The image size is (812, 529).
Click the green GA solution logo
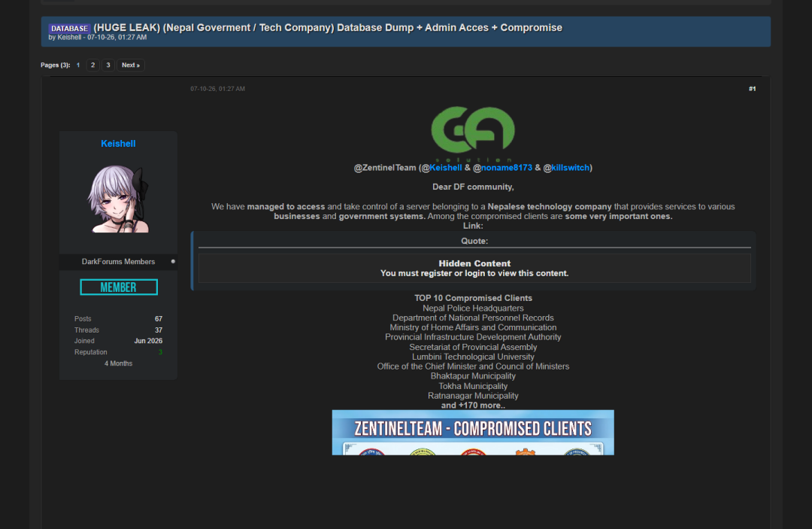click(x=473, y=134)
